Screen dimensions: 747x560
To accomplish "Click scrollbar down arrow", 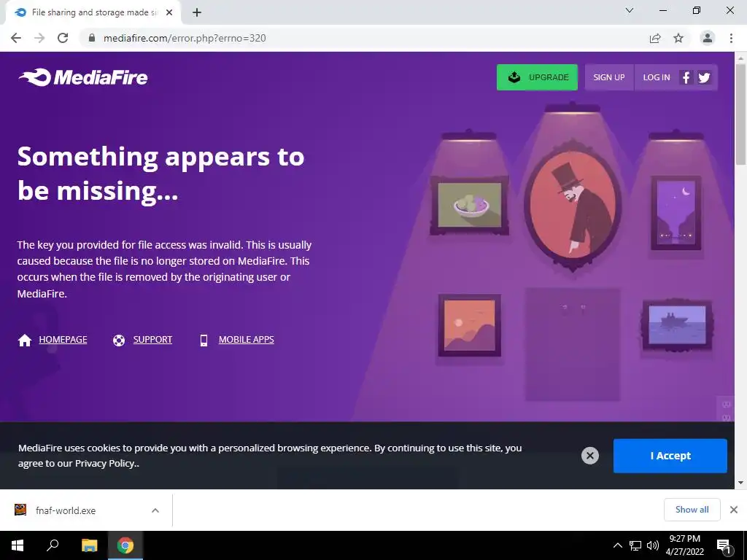I will point(740,483).
